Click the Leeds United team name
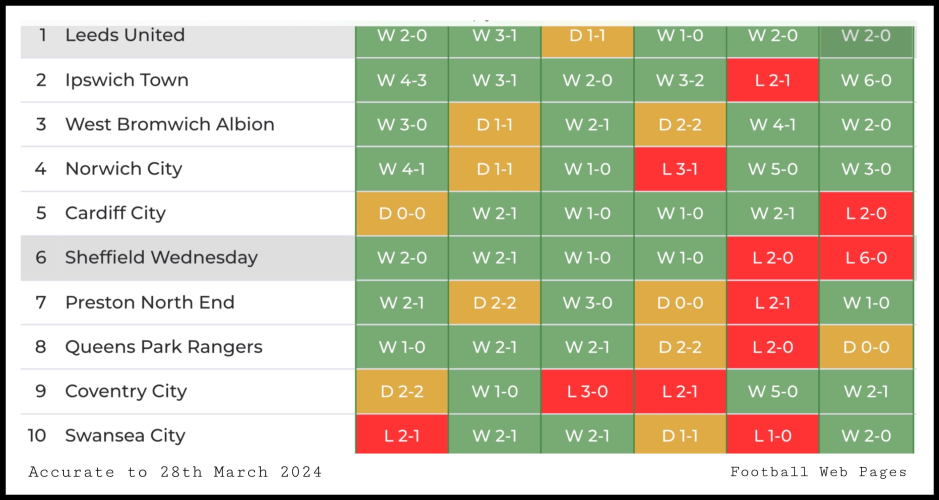Viewport: 939px width, 500px height. pos(124,35)
